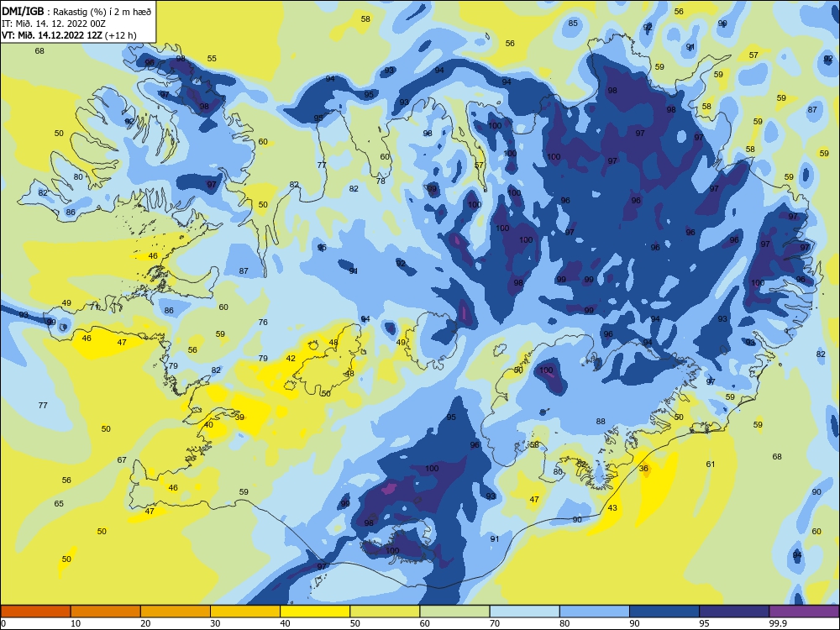The width and height of the screenshot is (840, 630).
Task: Select the bright yellow 40–50 legend swatch
Action: pos(315,612)
